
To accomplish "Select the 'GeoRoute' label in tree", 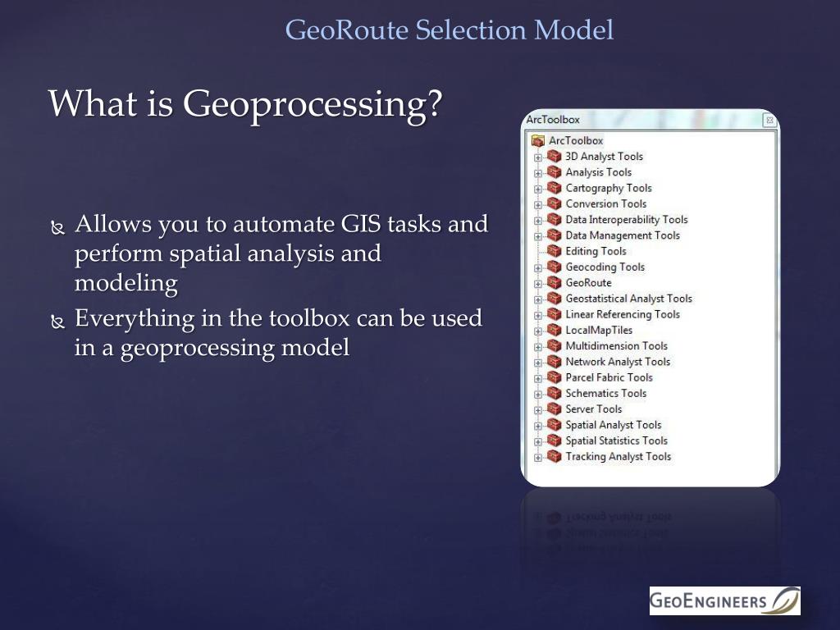I will tap(588, 283).
